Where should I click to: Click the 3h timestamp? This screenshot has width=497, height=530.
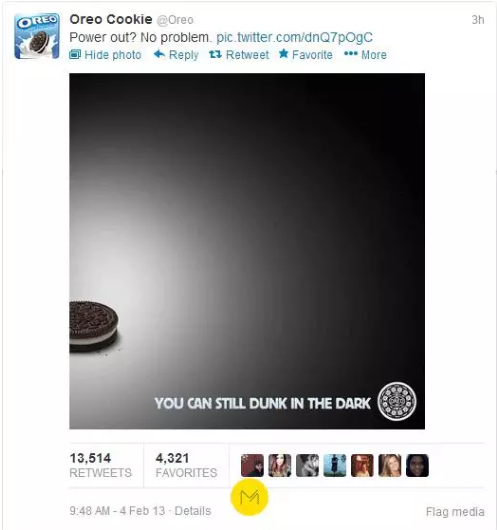[x=478, y=20]
